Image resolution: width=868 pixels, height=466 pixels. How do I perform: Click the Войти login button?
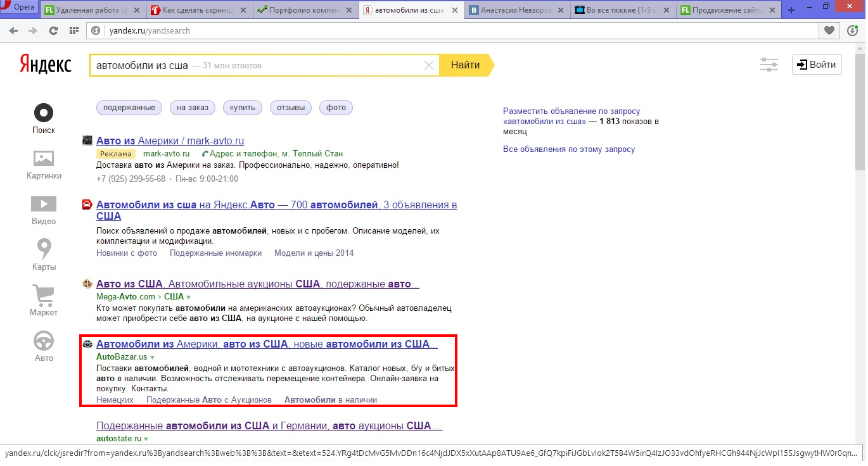tap(817, 65)
